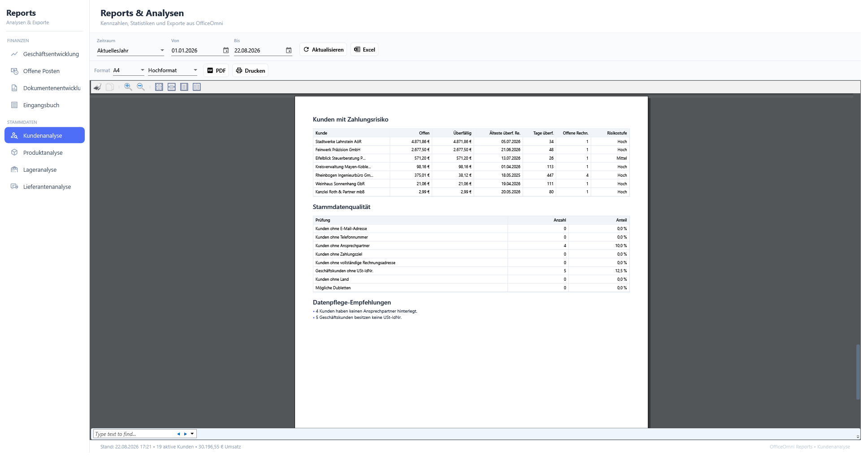Viewport: 868px width, 470px height.
Task: Click the Lieferantenanalyse truck icon
Action: tap(14, 187)
